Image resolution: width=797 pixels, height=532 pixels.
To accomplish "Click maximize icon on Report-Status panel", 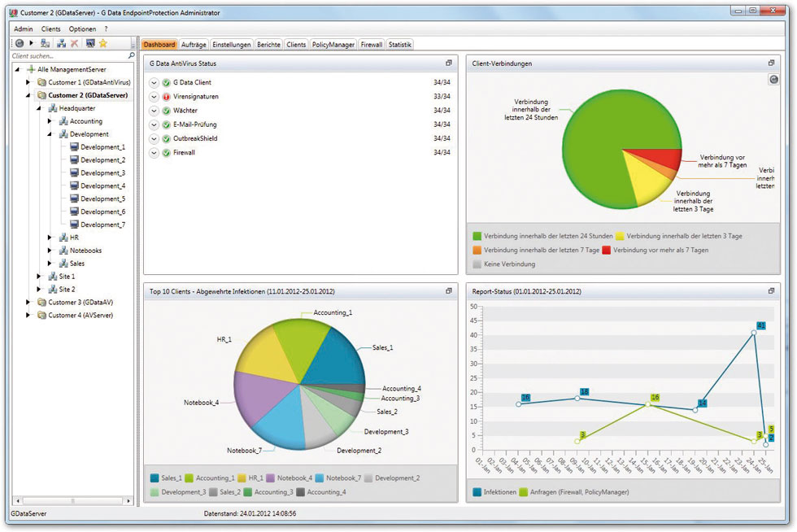I will [x=771, y=290].
